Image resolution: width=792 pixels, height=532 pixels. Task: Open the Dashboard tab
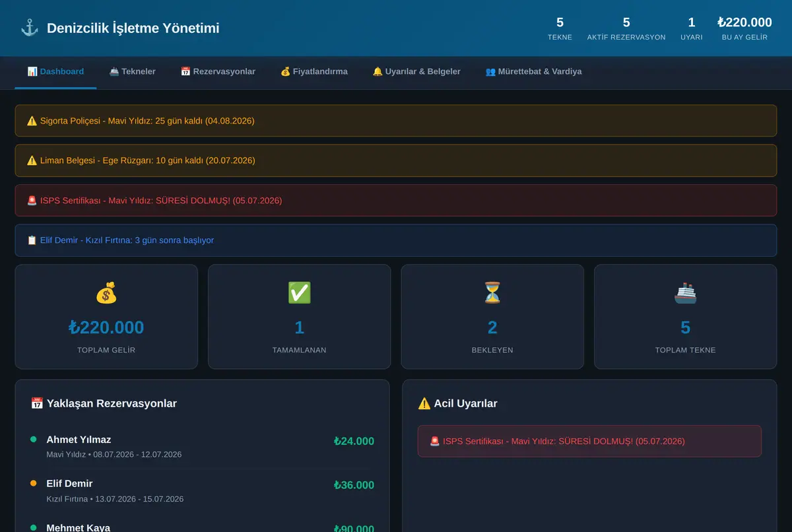(x=55, y=71)
